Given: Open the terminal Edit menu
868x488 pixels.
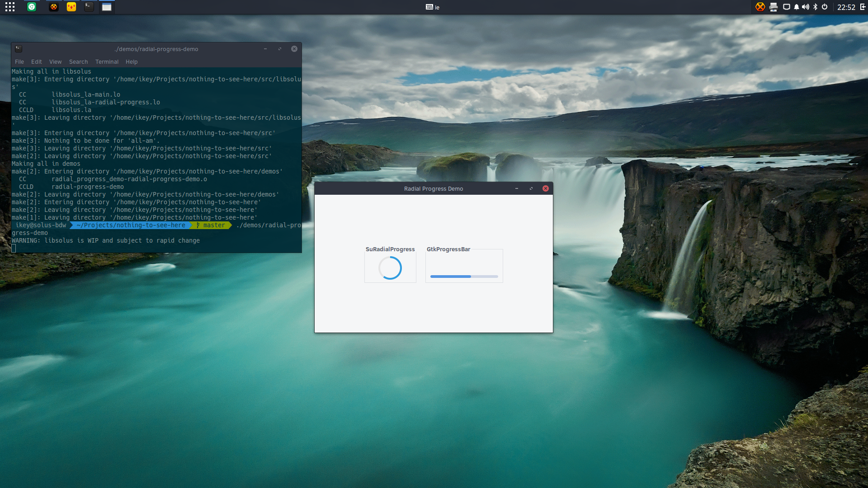Looking at the screenshot, I should [x=37, y=62].
